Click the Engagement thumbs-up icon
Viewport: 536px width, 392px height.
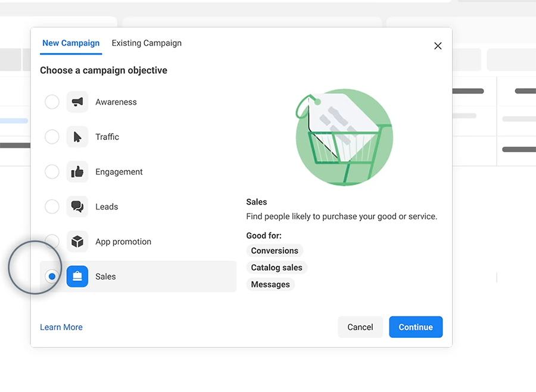pos(77,172)
